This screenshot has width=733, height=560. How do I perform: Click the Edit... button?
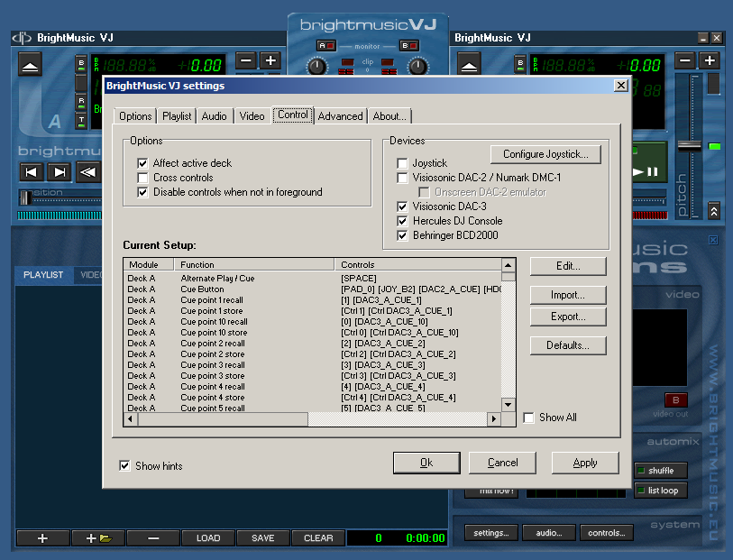pyautogui.click(x=568, y=266)
